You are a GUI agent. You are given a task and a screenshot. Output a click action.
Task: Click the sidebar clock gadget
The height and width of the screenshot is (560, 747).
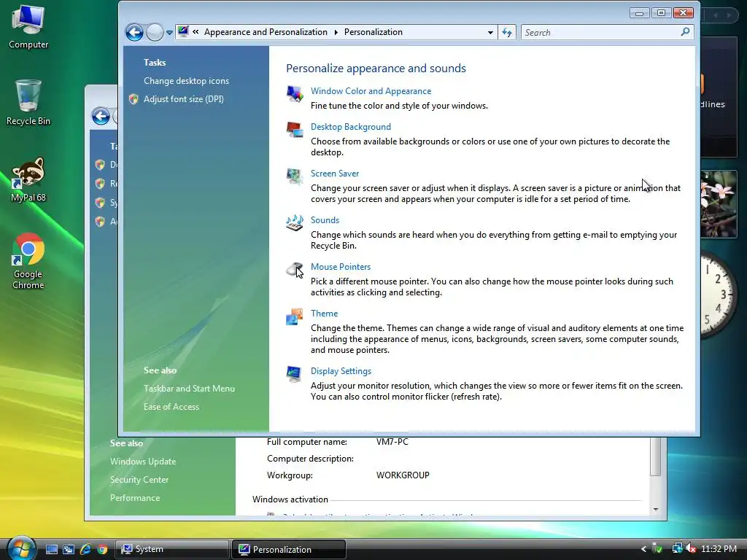pyautogui.click(x=719, y=295)
